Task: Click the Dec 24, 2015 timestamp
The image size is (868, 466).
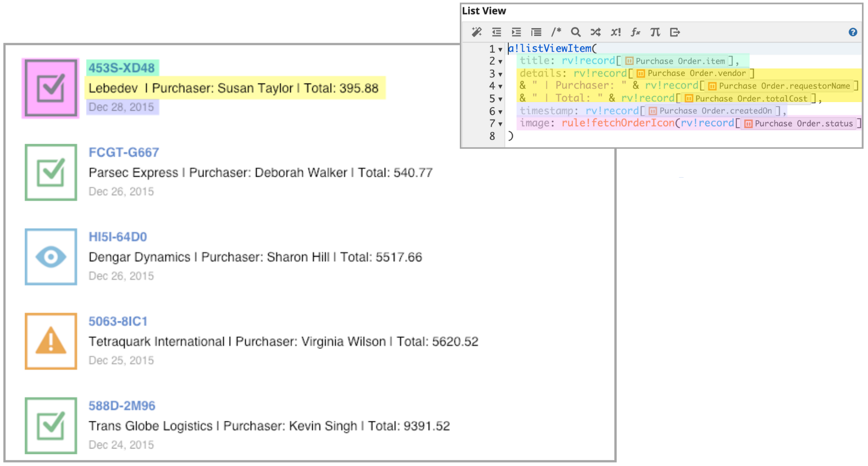Action: click(121, 445)
